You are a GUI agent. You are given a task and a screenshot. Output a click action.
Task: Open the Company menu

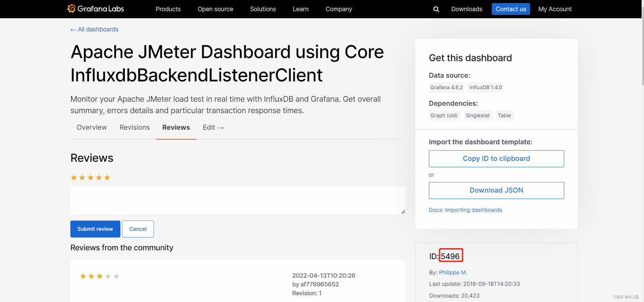tap(339, 9)
